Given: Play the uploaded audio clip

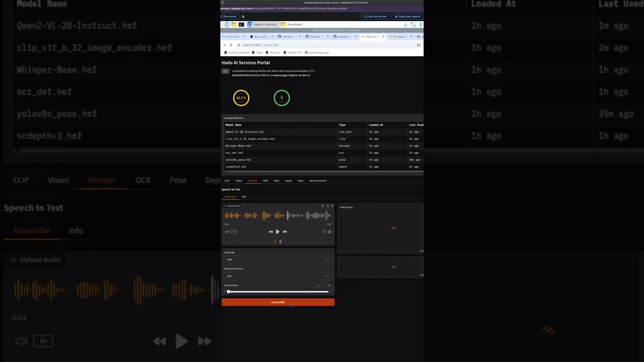Looking at the screenshot, I should 278,232.
